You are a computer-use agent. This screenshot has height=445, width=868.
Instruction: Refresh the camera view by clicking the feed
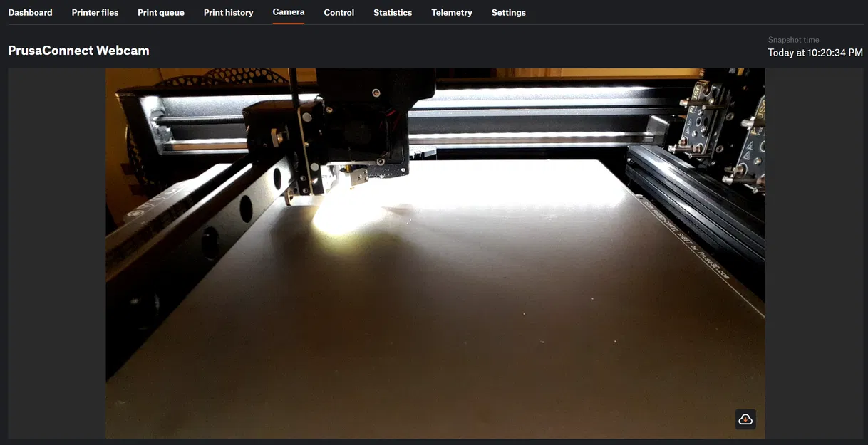pos(435,253)
